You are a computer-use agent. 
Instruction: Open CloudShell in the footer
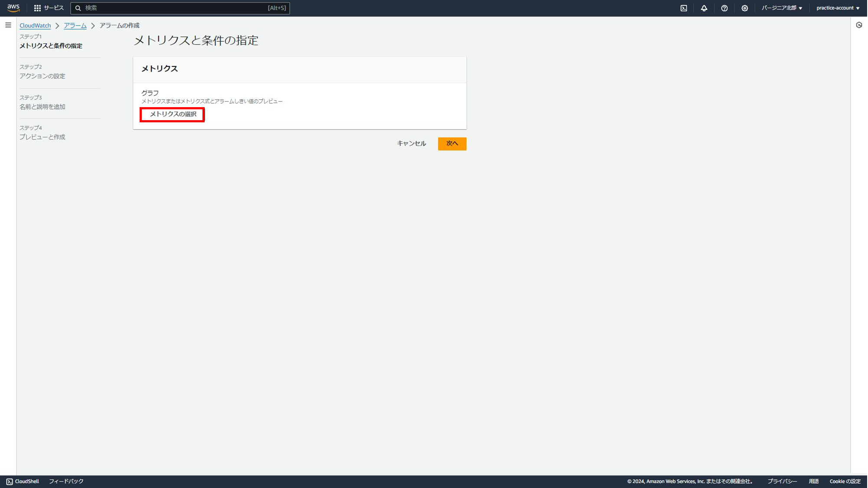coord(23,481)
